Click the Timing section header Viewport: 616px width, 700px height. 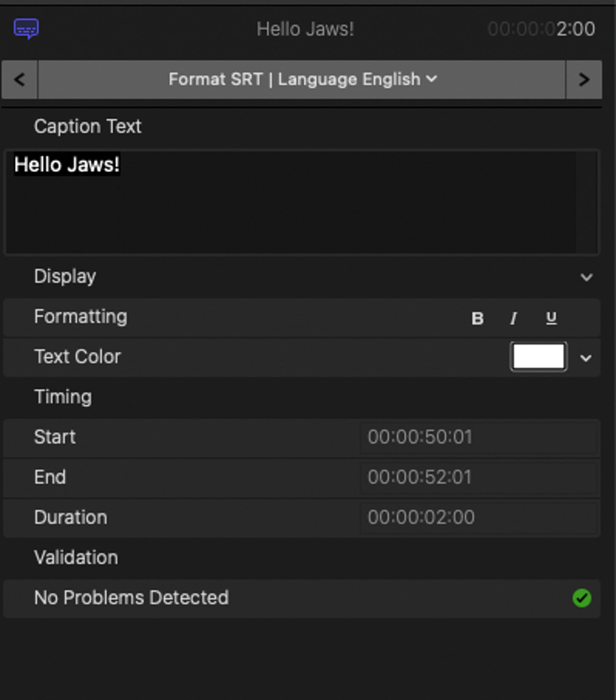click(63, 397)
